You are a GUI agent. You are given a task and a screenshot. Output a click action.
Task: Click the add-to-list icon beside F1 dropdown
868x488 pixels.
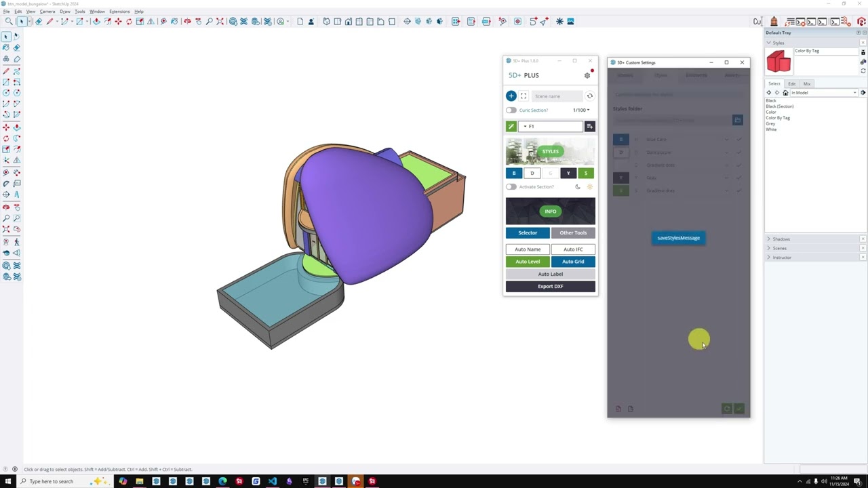point(590,126)
